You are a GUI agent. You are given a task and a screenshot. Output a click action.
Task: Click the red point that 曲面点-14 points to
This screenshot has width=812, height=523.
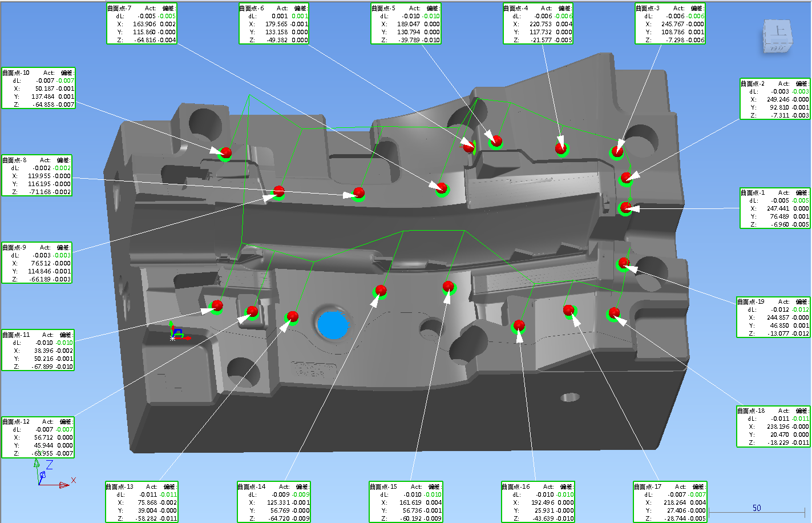pyautogui.click(x=381, y=291)
